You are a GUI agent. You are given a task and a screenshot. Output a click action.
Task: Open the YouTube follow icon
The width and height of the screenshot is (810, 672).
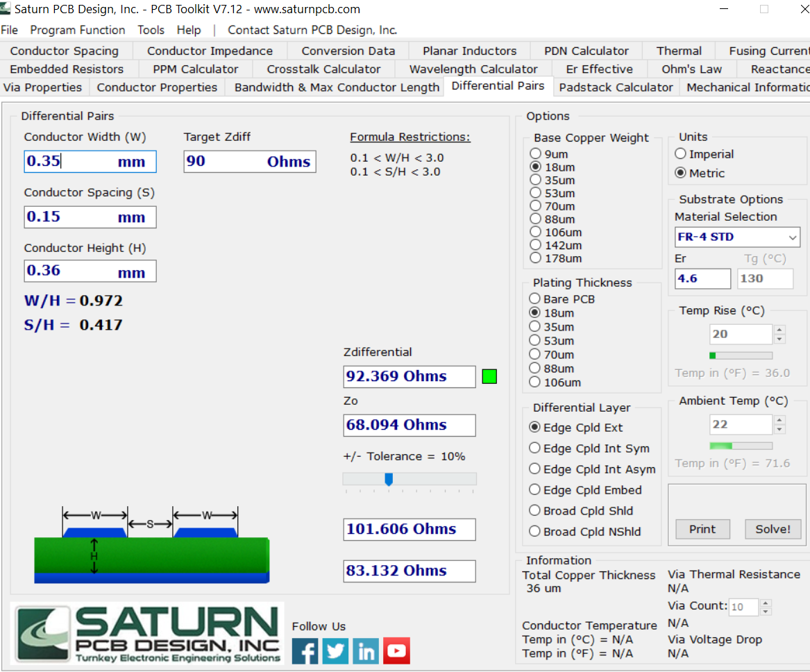click(396, 650)
